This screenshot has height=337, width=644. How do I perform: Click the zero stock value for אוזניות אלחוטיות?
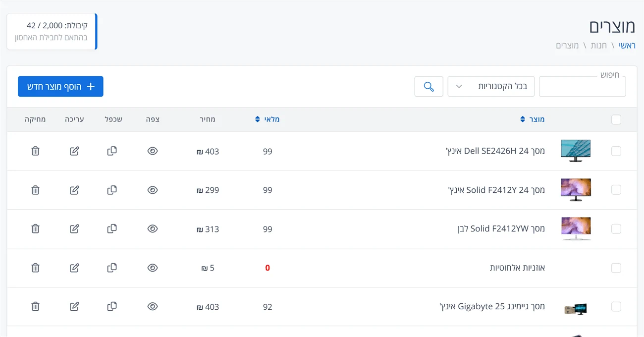268,268
